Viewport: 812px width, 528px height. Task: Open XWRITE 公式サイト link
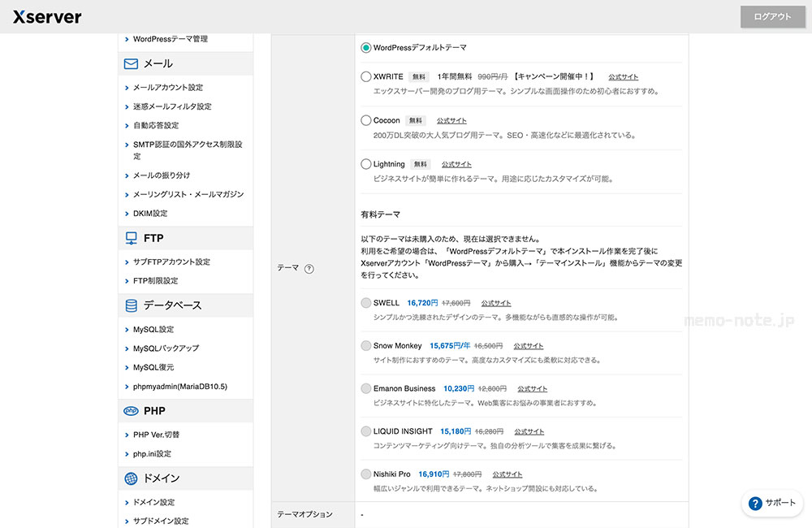pyautogui.click(x=623, y=76)
